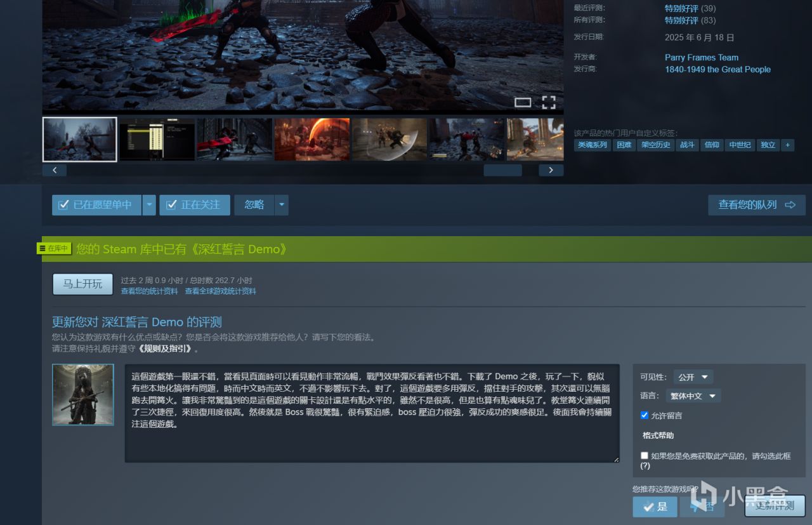Check the free product 如果您是免费获取此产品的 checkbox
The image size is (812, 525).
click(x=645, y=456)
